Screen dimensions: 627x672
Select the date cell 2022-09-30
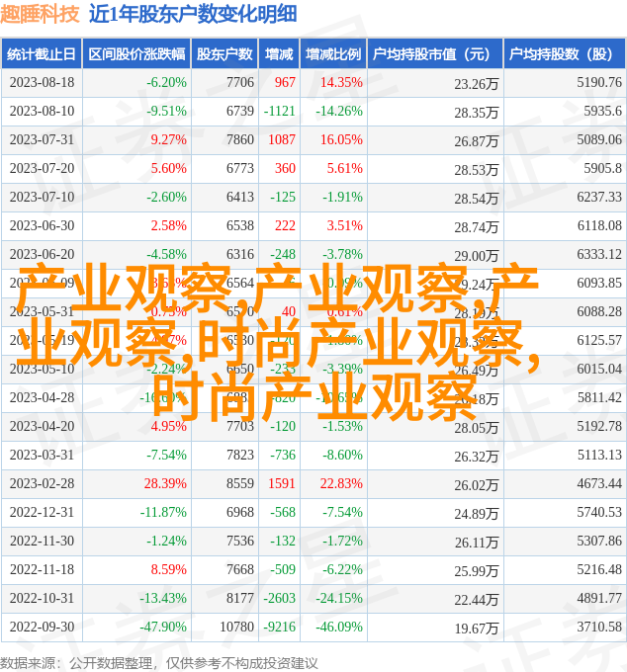42,628
